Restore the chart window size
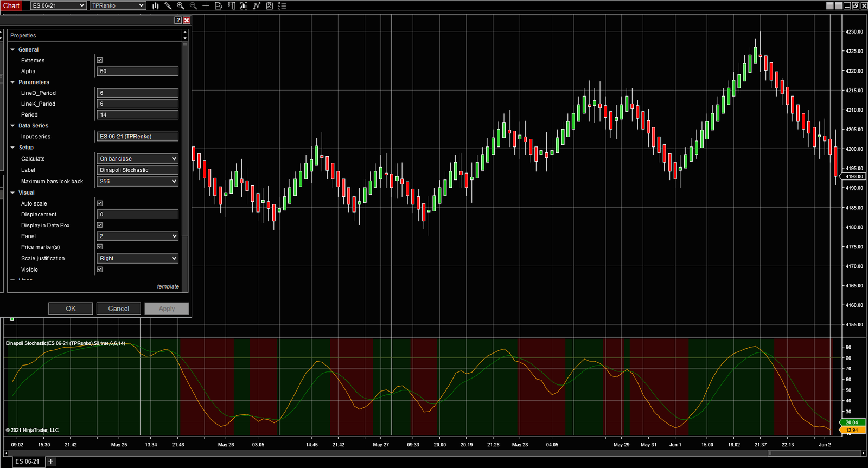Screen dimensions: 868x468 (856, 6)
